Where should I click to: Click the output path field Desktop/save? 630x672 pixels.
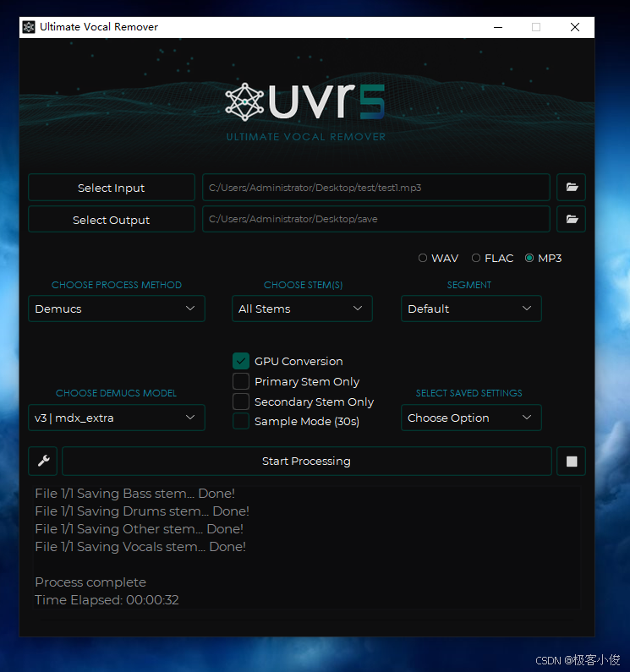[x=376, y=219]
